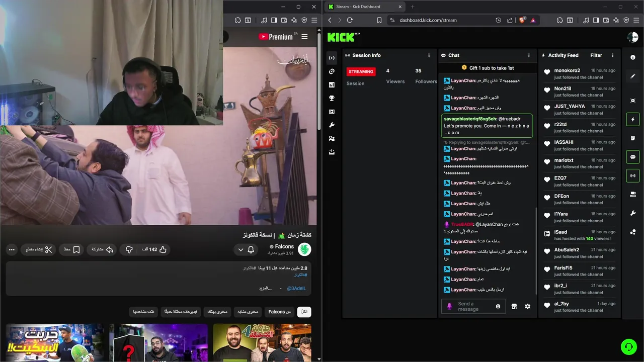Toggle sidebar panel in Kick browser window
This screenshot has width=644, height=362.
tap(596, 20)
